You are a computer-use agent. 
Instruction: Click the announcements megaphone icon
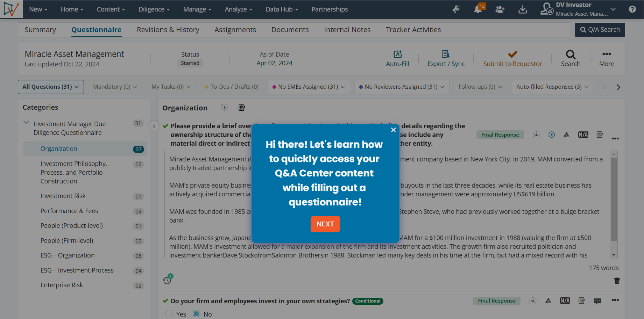(x=457, y=9)
